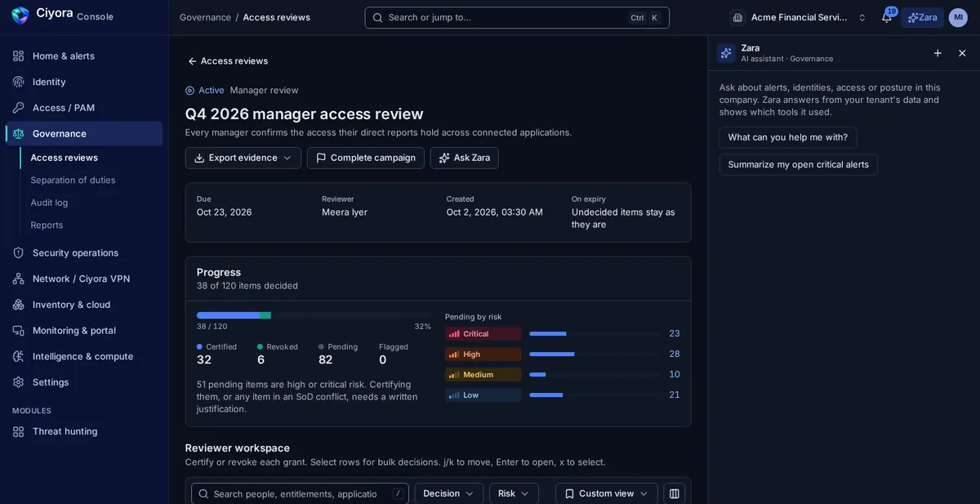Filter pending items by Critical risk
980x504 pixels.
coord(563,333)
